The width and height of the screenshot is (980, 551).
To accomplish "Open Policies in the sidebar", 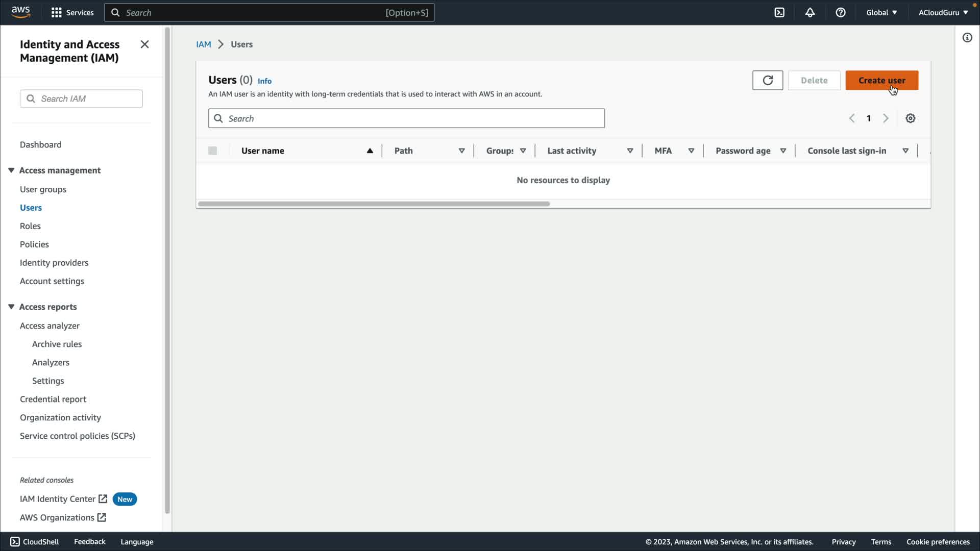I will coord(34,244).
